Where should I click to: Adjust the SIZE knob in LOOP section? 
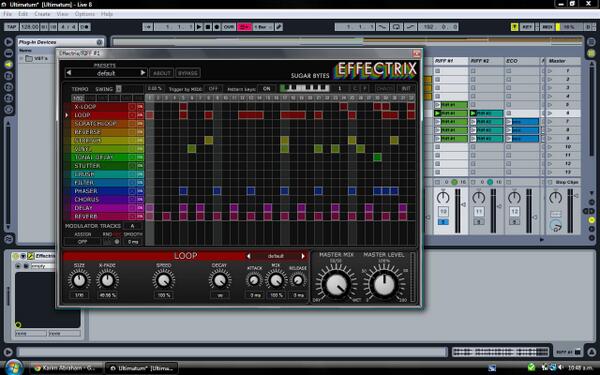[79, 280]
